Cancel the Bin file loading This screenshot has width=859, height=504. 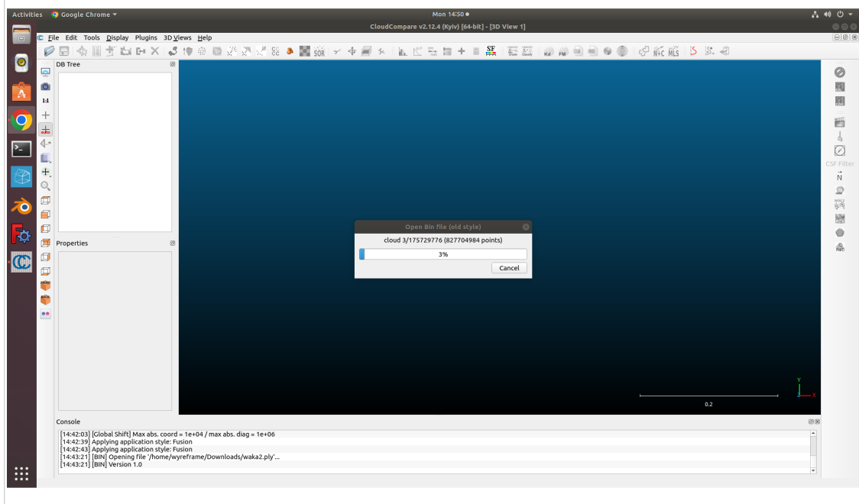[x=509, y=267]
